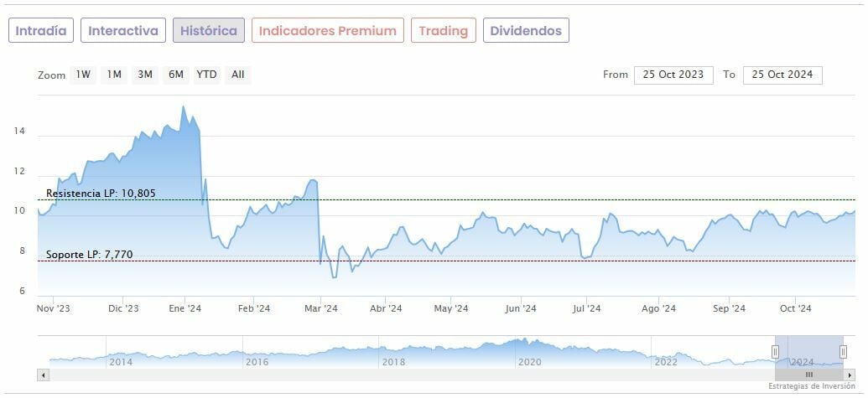
Task: Grab the left range handle in the navigator
Action: [x=776, y=352]
